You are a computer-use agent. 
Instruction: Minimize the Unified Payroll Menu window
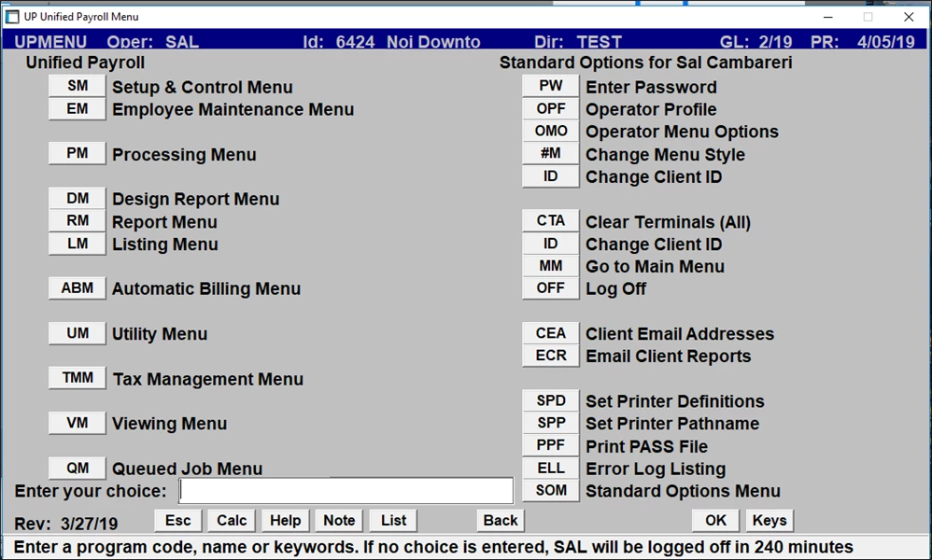click(x=826, y=17)
